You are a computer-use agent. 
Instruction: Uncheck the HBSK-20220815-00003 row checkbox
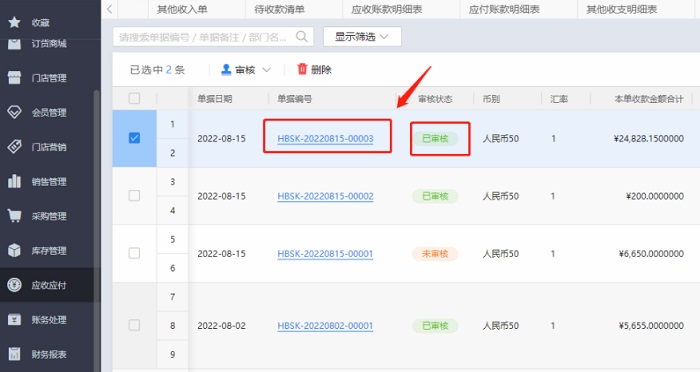point(134,138)
